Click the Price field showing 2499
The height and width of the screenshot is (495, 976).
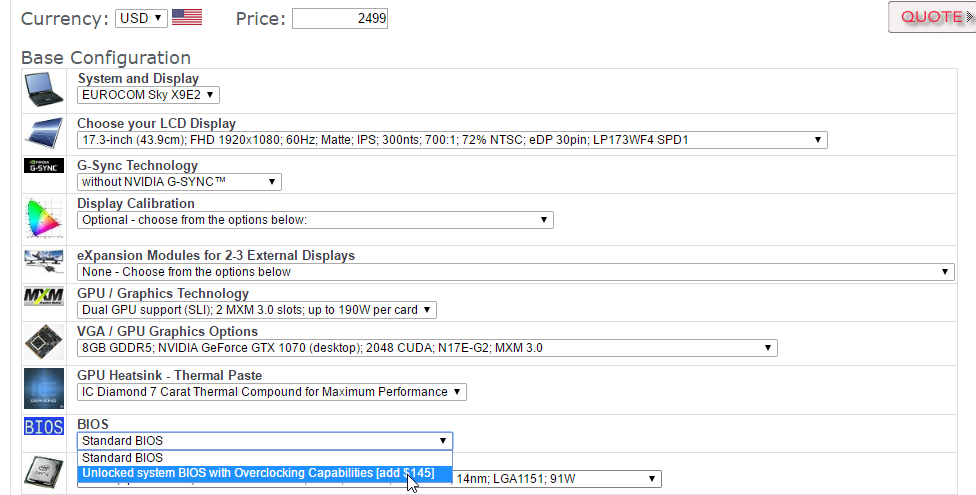coord(340,18)
